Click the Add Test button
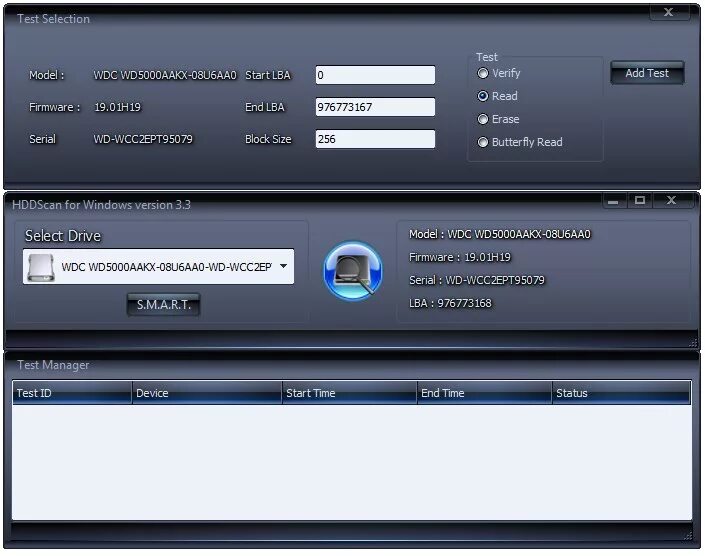Image resolution: width=705 pixels, height=556 pixels. pyautogui.click(x=647, y=73)
